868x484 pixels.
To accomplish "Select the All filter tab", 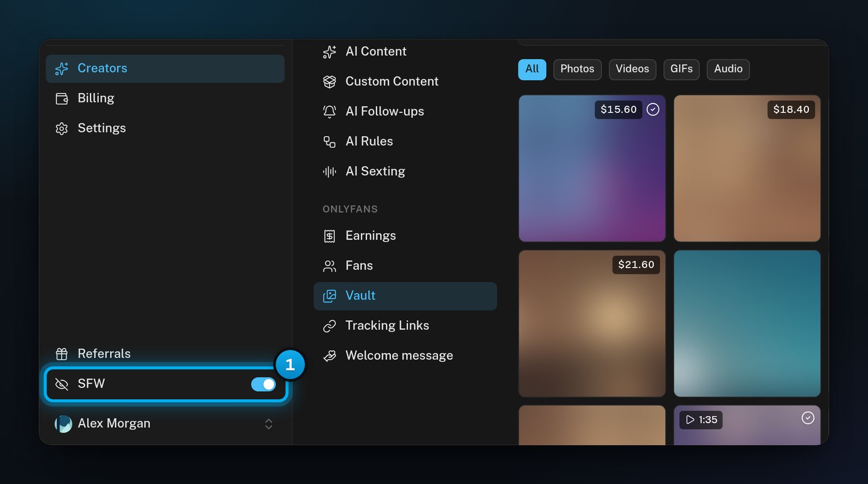I will point(532,69).
